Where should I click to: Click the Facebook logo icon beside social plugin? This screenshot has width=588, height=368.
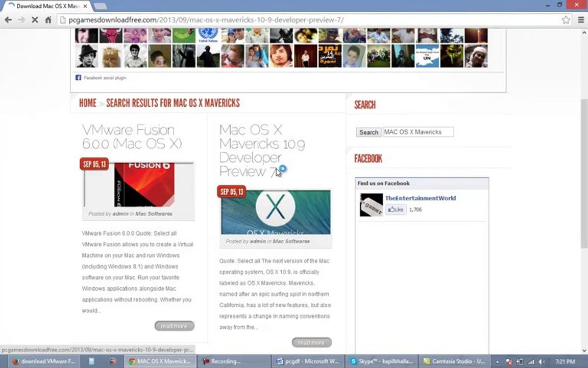[78, 78]
